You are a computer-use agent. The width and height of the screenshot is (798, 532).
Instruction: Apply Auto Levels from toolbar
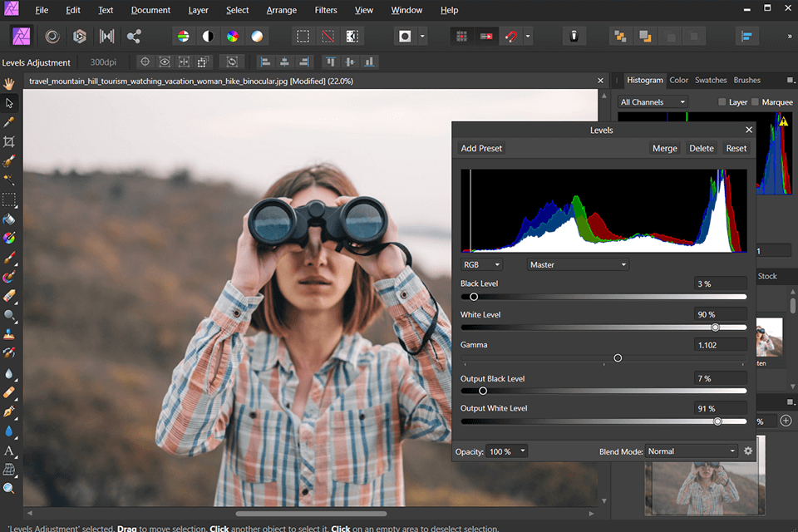coord(183,36)
